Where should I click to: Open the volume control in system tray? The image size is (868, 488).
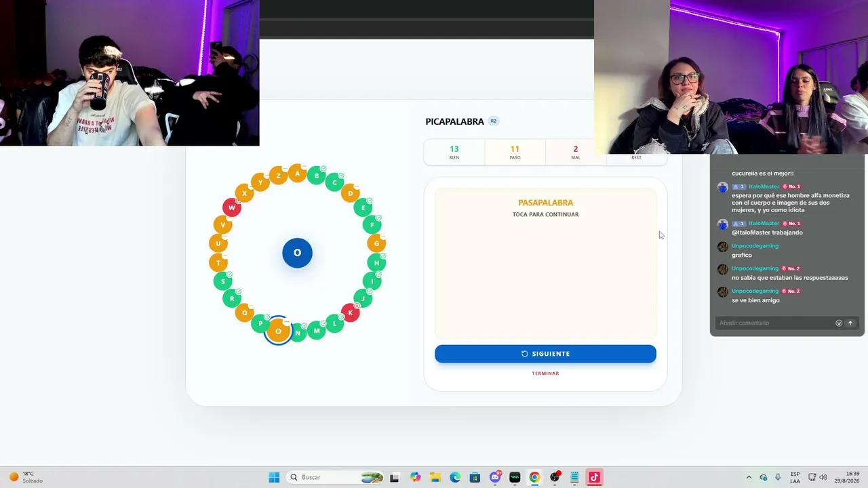pos(823,477)
